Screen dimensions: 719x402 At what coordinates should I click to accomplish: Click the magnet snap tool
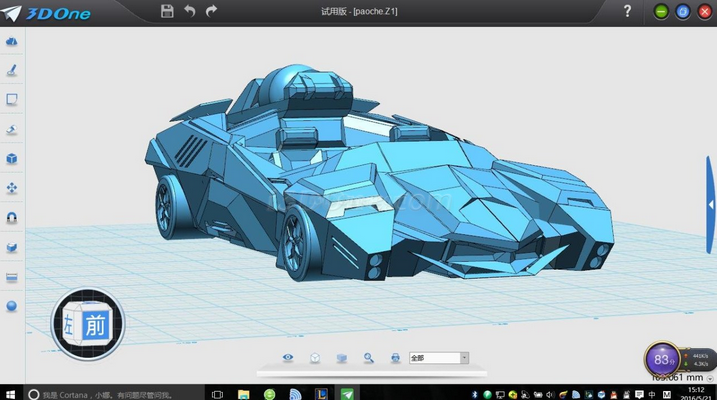click(x=12, y=217)
